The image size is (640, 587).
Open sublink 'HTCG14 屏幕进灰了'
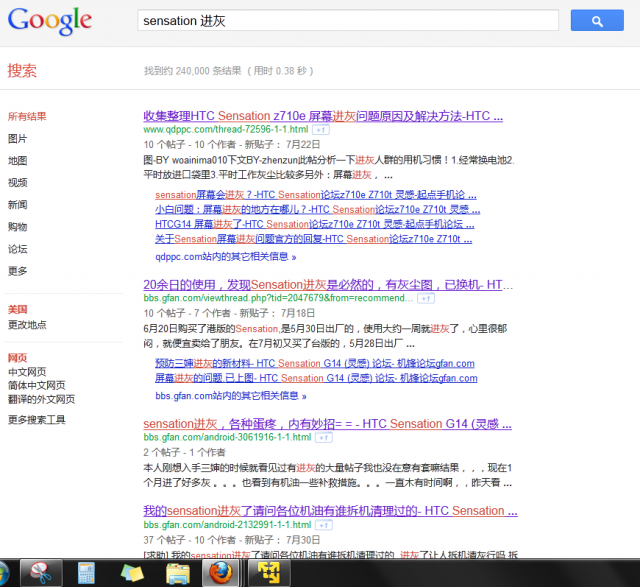[x=315, y=225]
